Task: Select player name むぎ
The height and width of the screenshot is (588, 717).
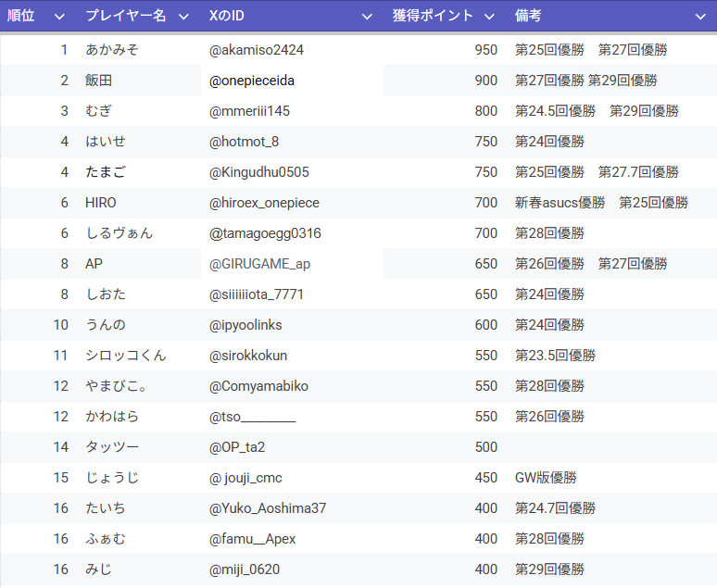Action: (99, 111)
